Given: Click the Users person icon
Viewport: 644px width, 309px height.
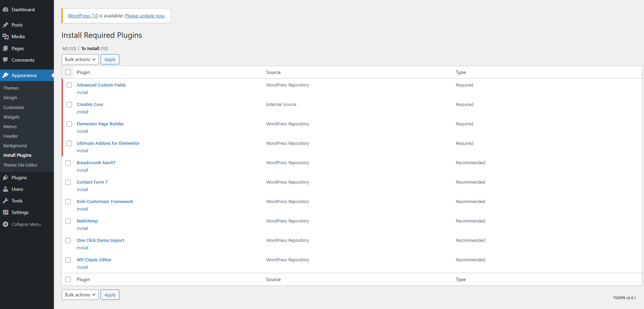Looking at the screenshot, I should click(x=5, y=189).
